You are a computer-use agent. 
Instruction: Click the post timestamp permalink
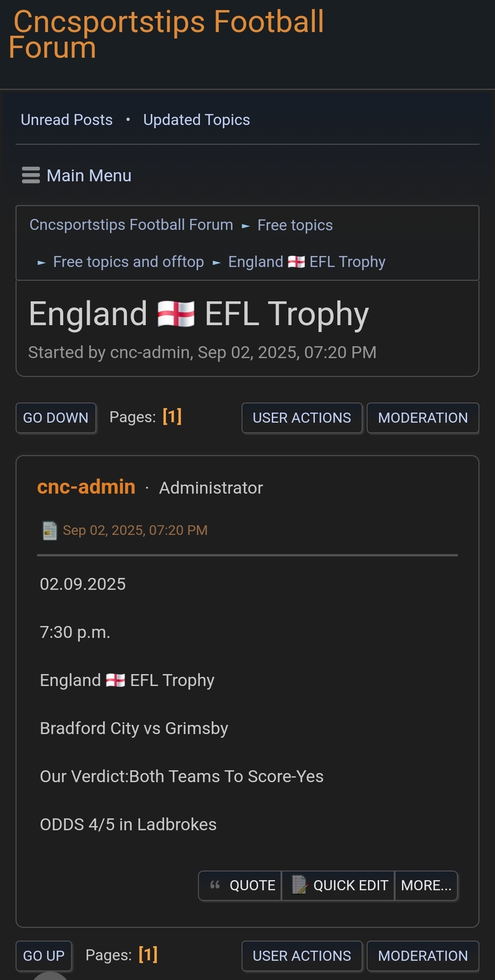pyautogui.click(x=135, y=530)
